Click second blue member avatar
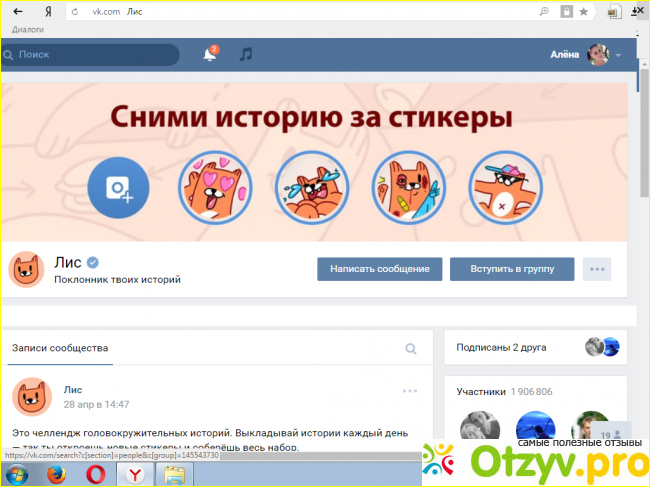650x487 pixels. [535, 426]
